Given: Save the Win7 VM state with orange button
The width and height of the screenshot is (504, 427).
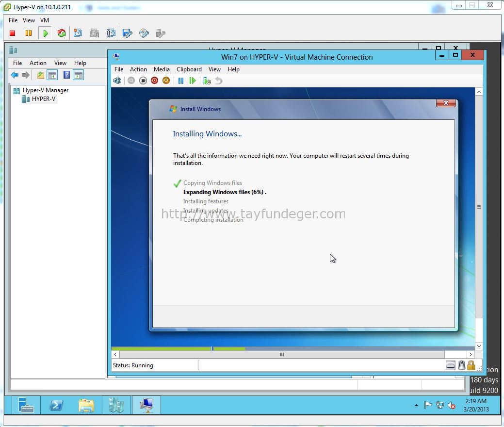Looking at the screenshot, I should click(166, 81).
